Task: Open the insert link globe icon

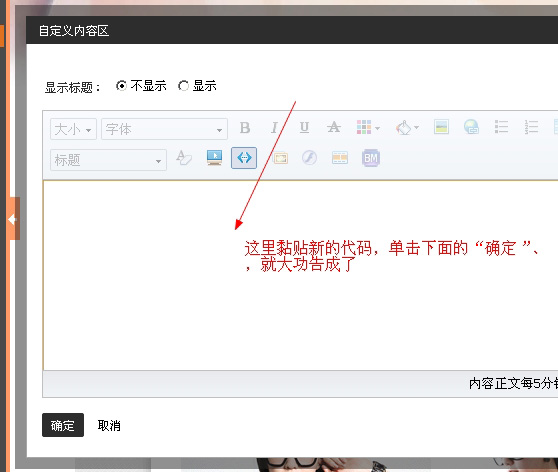Action: coord(471,127)
